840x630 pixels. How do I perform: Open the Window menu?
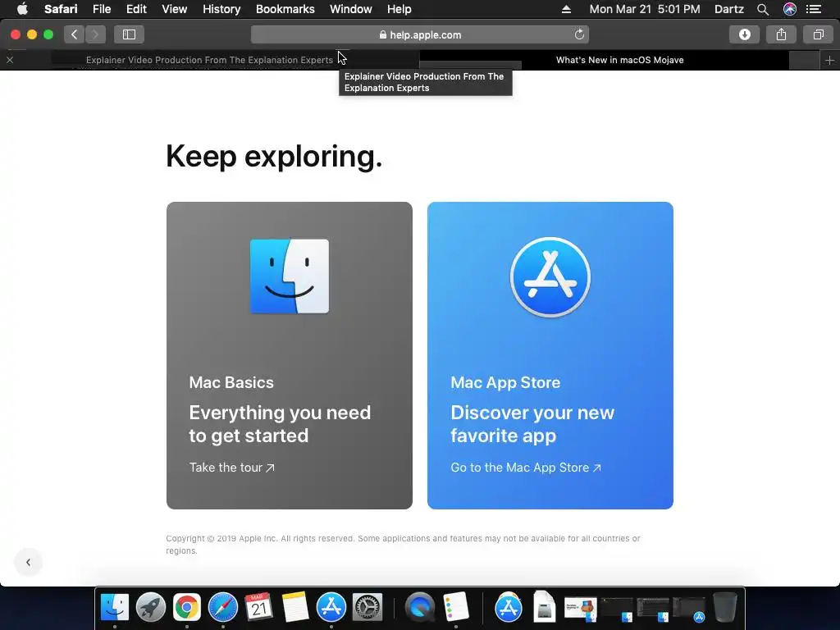(350, 9)
